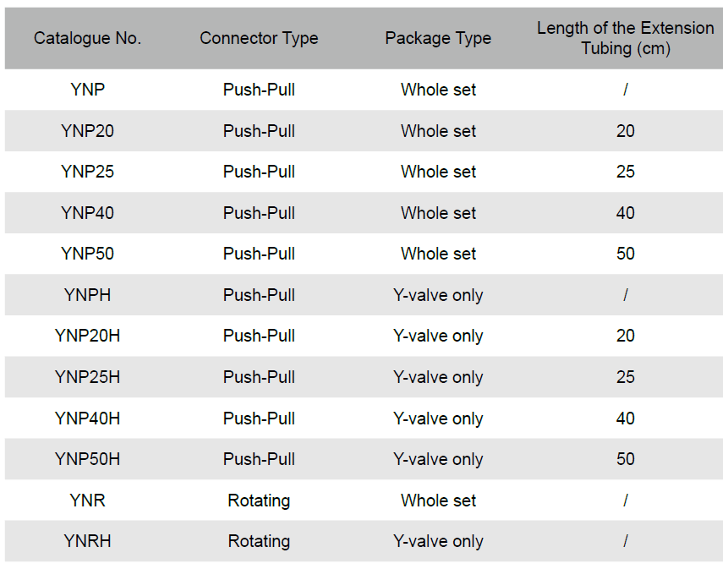
Task: Select the YNPH catalogue number cell
Action: pyautogui.click(x=87, y=295)
